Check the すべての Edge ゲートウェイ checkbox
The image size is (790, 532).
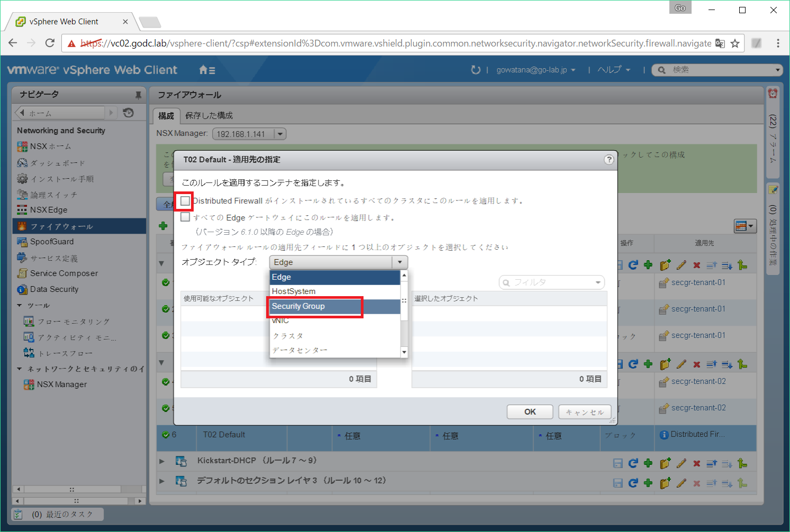pos(185,217)
